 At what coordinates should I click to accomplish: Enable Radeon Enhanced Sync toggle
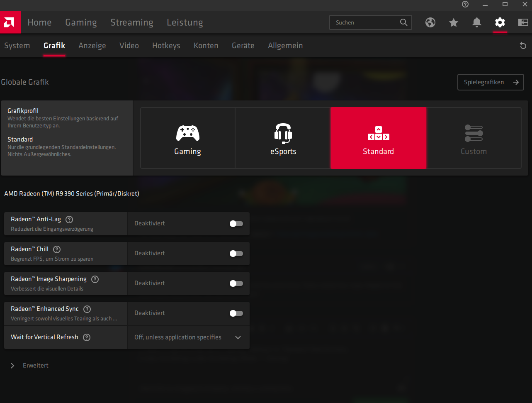(x=236, y=313)
